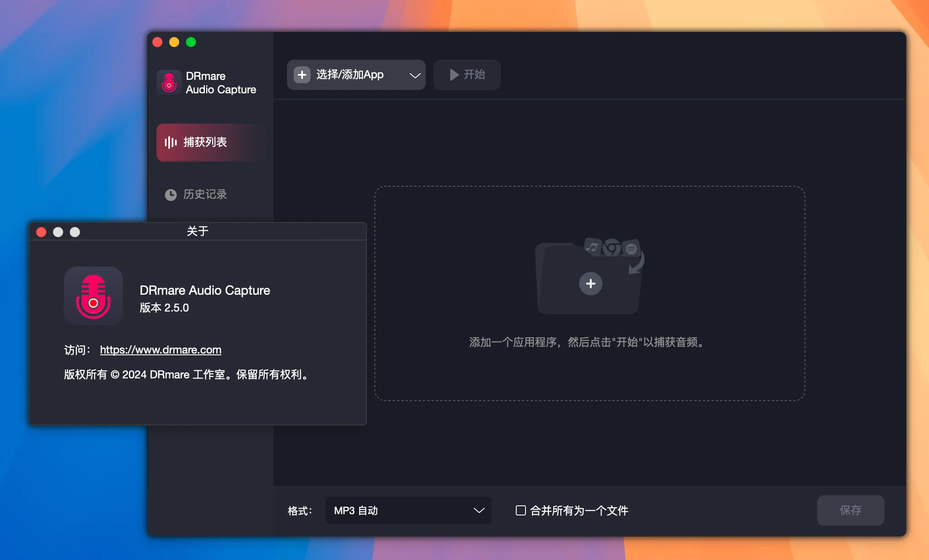The image size is (929, 560).
Task: Click the 添加一个应用程序 instruction text
Action: pyautogui.click(x=587, y=342)
